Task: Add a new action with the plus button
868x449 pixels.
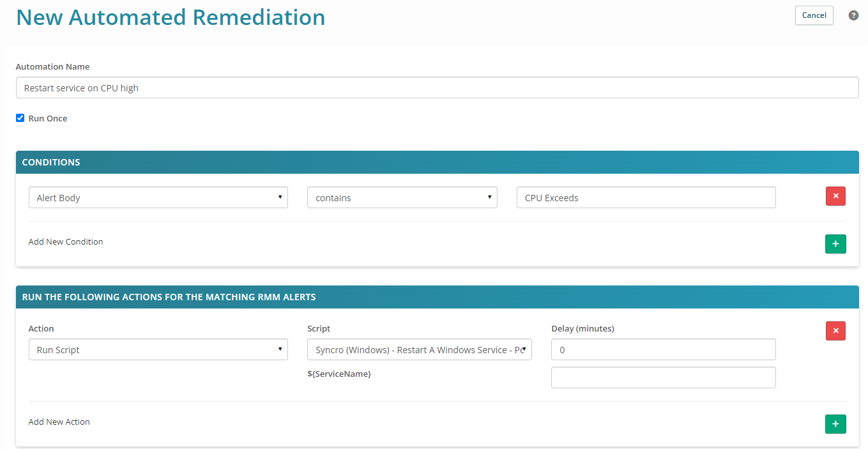Action: click(835, 424)
